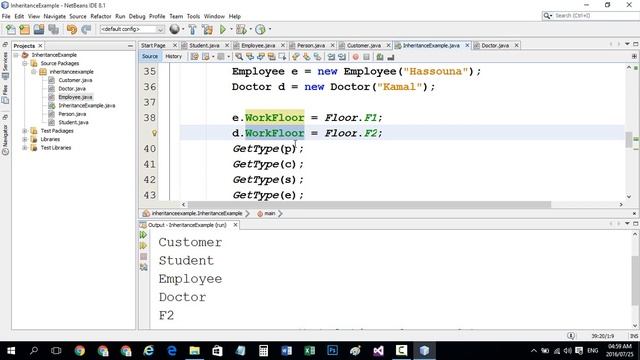Close the Doctor.java tab
This screenshot has height=360, width=640.
click(x=516, y=45)
